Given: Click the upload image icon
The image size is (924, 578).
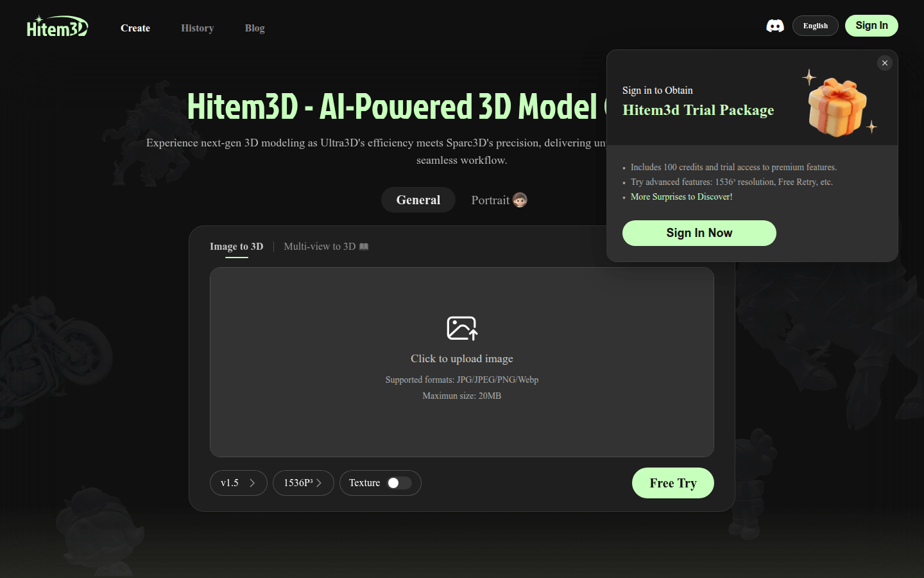Looking at the screenshot, I should [462, 328].
